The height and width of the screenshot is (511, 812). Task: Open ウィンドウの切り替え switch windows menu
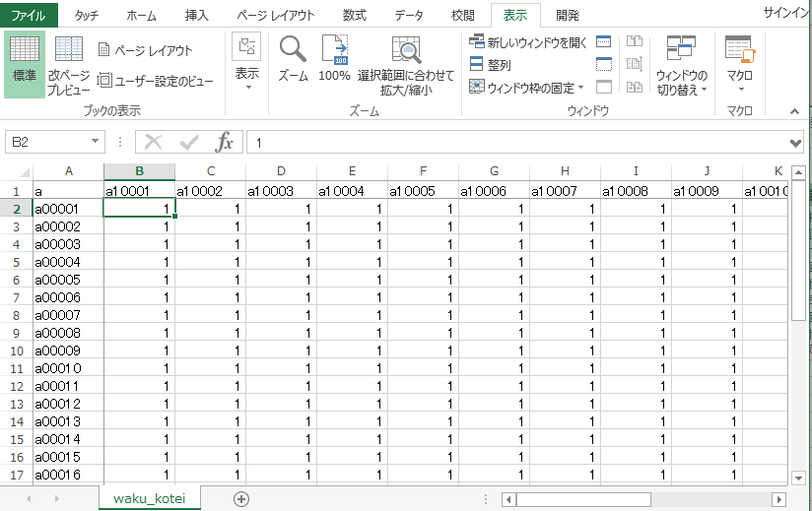[x=681, y=66]
